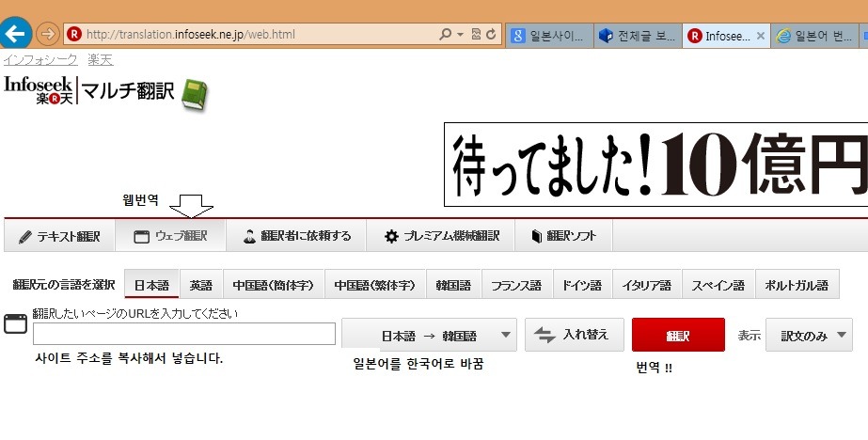868x440 pixels.
Task: Choose フランス語 as source language
Action: [516, 285]
